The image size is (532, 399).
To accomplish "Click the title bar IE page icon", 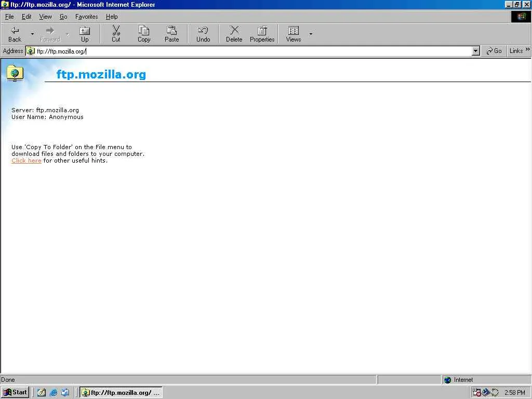I will (x=5, y=4).
